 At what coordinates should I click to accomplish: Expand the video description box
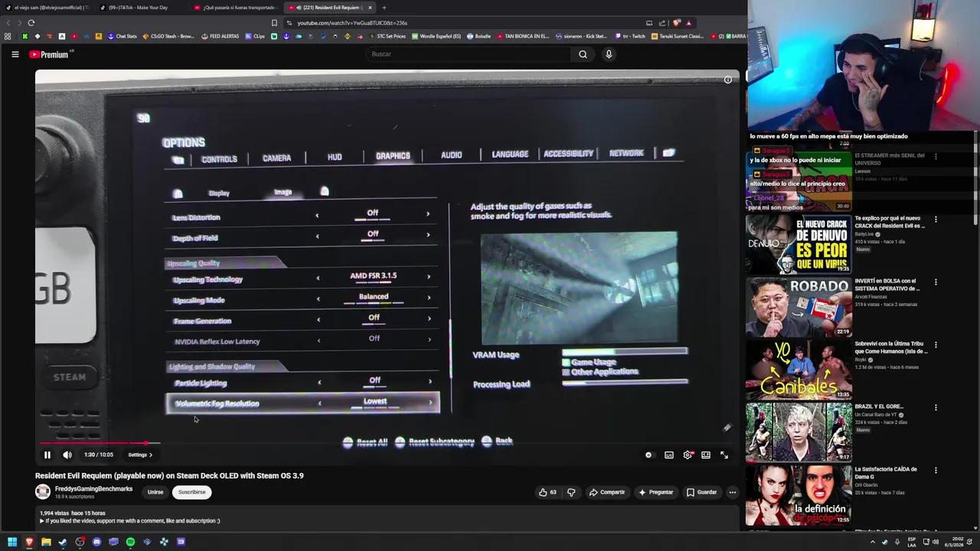387,517
